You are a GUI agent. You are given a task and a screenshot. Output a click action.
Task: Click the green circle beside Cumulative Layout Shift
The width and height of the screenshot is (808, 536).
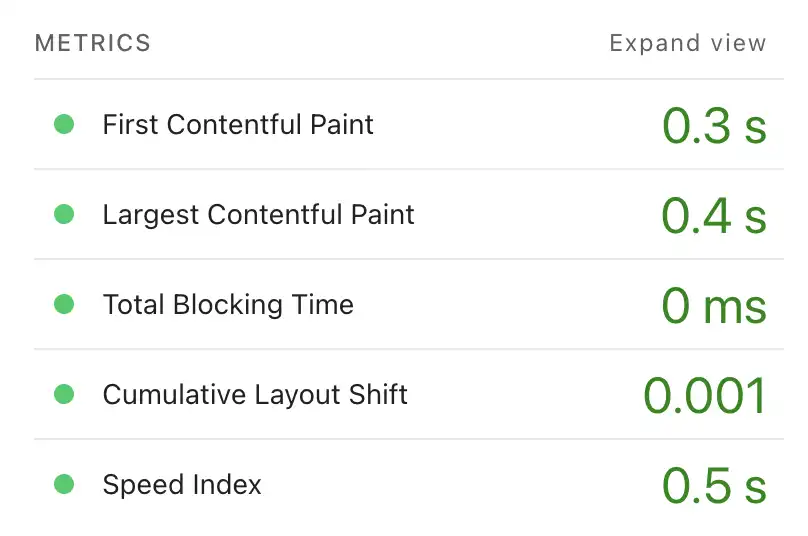[x=64, y=395]
